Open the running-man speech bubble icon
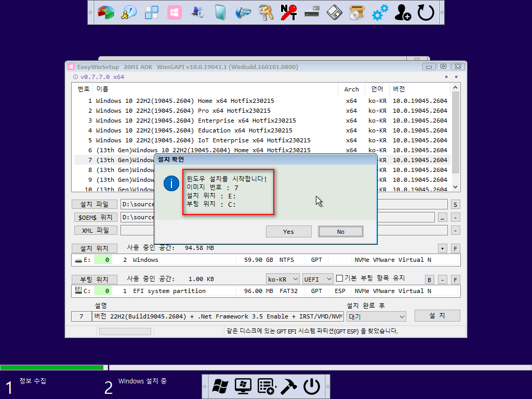Screen dimensions: 532x399 pos(129,12)
